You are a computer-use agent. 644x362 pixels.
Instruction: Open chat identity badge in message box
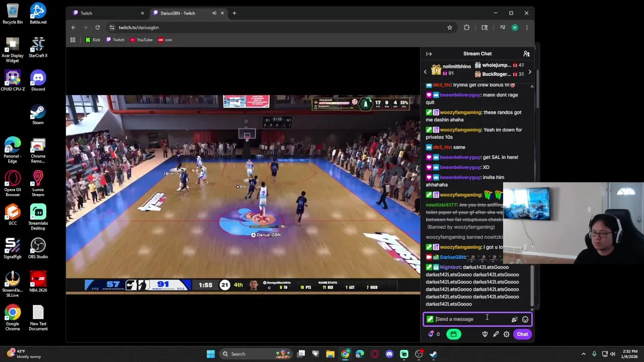[x=430, y=319]
